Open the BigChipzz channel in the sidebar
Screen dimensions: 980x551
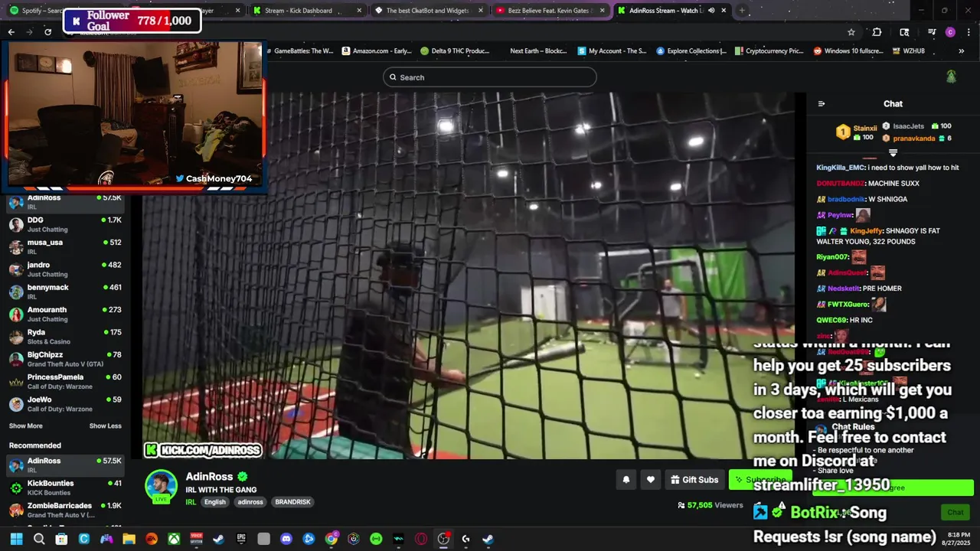click(x=65, y=359)
